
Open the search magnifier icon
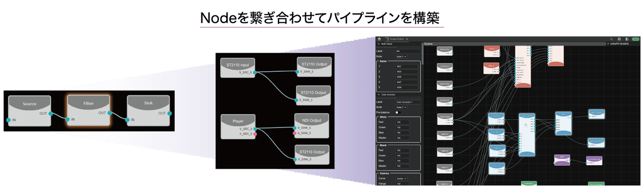click(x=611, y=39)
